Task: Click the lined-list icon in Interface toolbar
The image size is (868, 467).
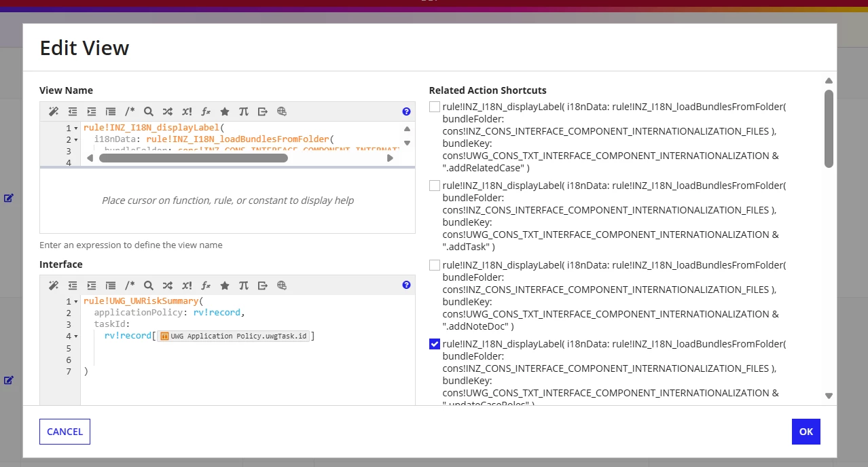Action: [x=111, y=286]
